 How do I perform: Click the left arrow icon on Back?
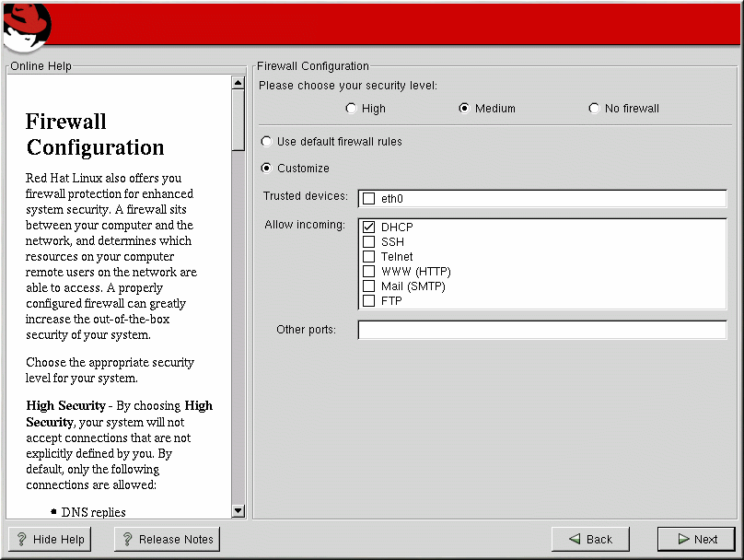click(x=575, y=539)
